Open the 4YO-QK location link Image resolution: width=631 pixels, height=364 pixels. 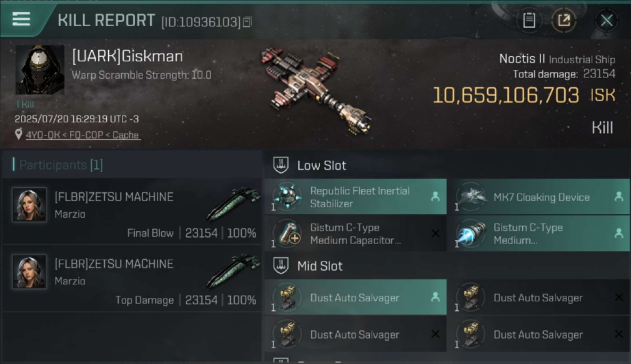[x=83, y=135]
